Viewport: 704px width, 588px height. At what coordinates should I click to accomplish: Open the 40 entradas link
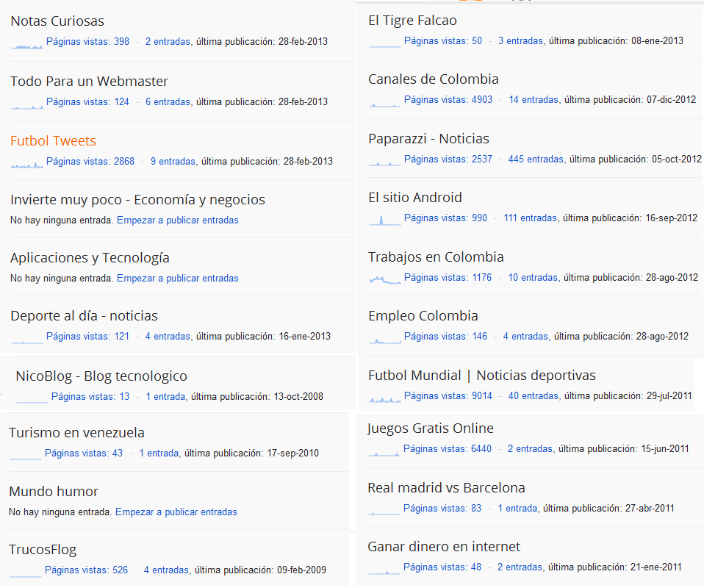click(x=533, y=396)
